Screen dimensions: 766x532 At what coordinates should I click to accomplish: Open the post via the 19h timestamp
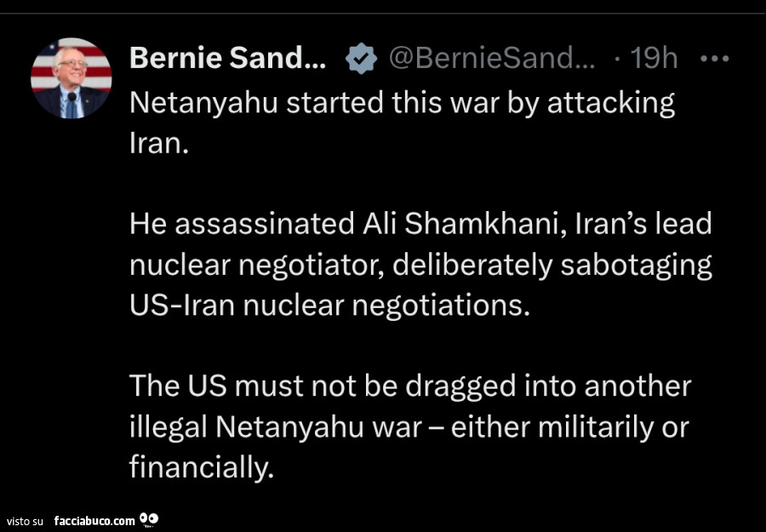pos(653,58)
